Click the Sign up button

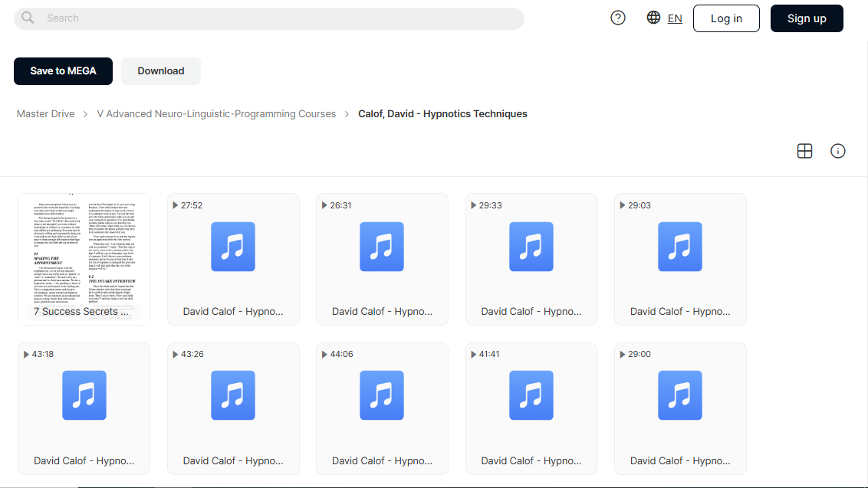pyautogui.click(x=807, y=18)
